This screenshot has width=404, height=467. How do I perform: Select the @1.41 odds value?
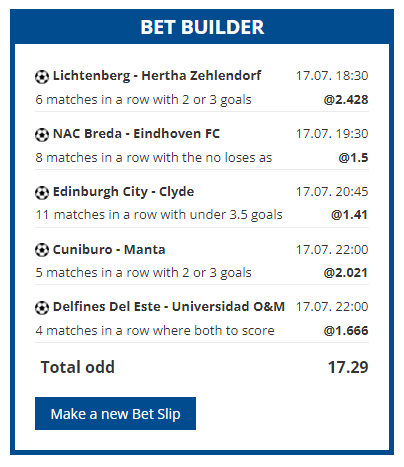(x=349, y=215)
